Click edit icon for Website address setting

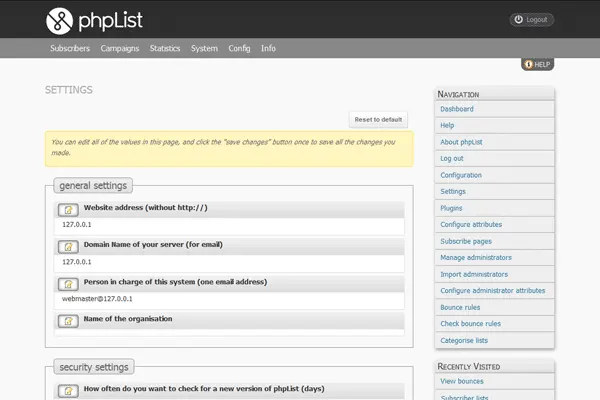[x=68, y=210]
